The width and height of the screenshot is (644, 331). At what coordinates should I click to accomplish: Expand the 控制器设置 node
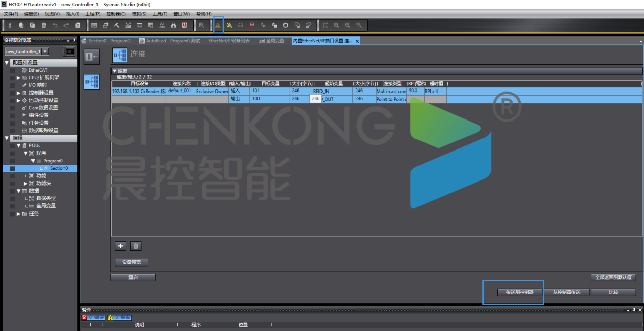pyautogui.click(x=19, y=93)
